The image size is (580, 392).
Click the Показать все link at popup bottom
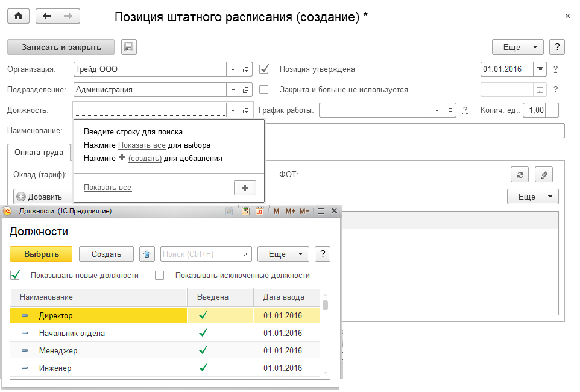tap(107, 188)
